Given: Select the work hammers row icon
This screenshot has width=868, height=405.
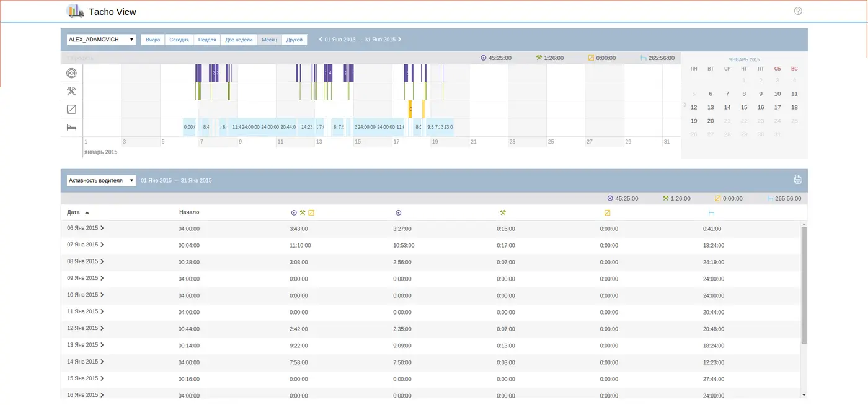Looking at the screenshot, I should (71, 91).
